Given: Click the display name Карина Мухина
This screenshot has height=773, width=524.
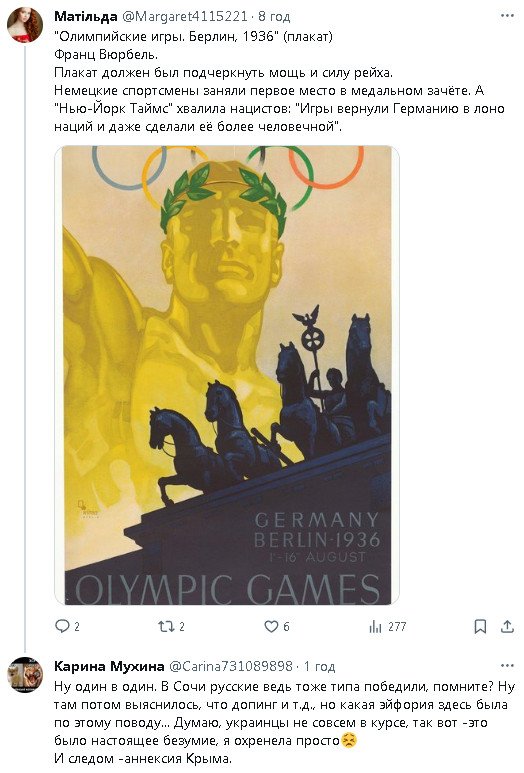Looking at the screenshot, I should pyautogui.click(x=109, y=667).
